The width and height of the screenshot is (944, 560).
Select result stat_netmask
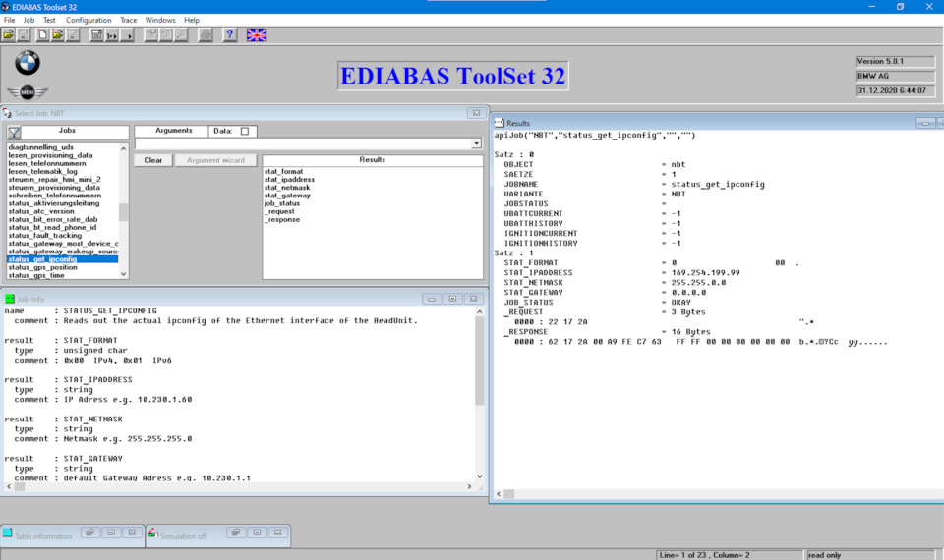pyautogui.click(x=287, y=187)
